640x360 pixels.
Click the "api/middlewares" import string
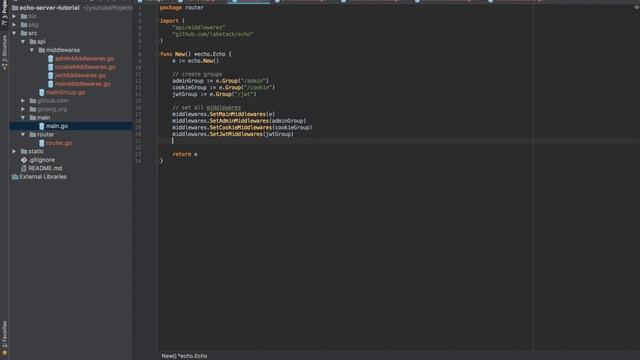[199, 27]
